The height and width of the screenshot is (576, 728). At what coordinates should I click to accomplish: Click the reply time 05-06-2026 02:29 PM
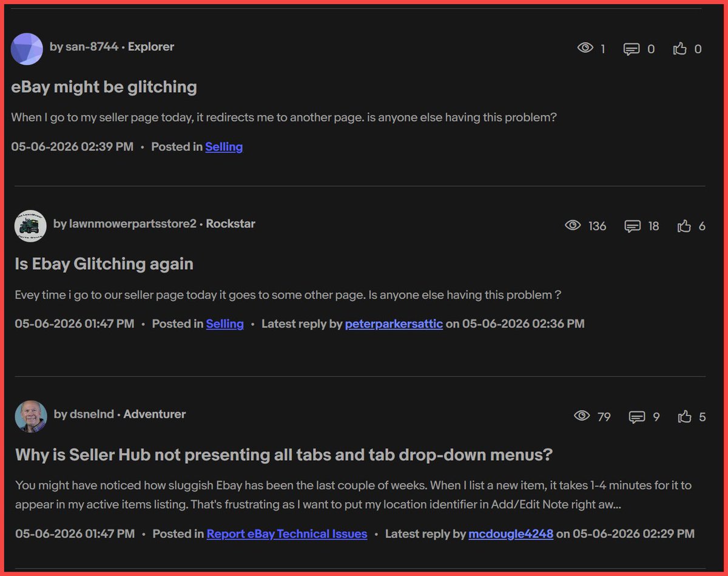(x=634, y=534)
